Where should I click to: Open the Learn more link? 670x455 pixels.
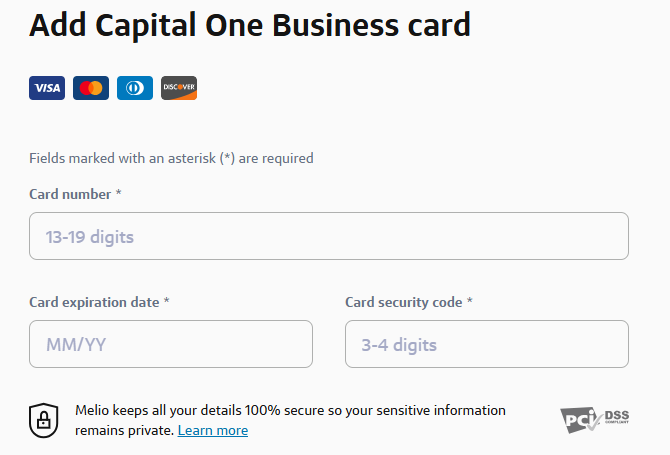pyautogui.click(x=213, y=431)
